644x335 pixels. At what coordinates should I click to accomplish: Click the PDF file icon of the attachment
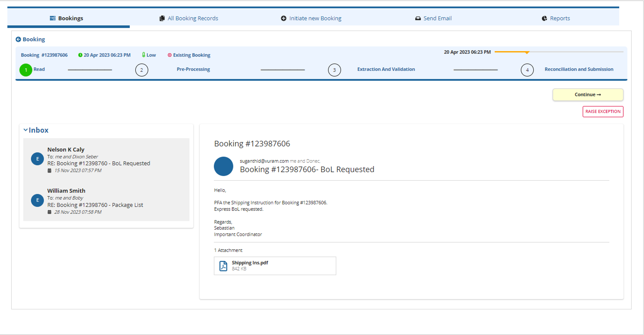(x=223, y=266)
